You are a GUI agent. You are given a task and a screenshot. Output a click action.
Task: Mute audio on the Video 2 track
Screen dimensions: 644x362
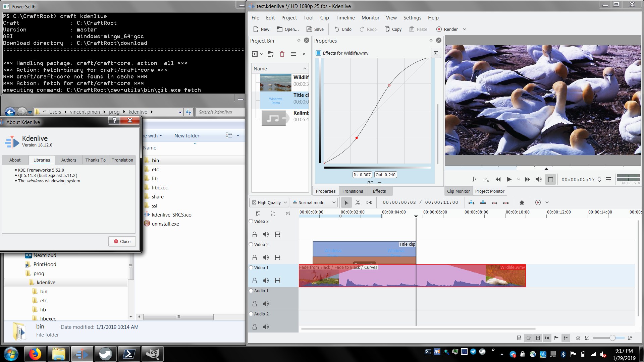266,257
